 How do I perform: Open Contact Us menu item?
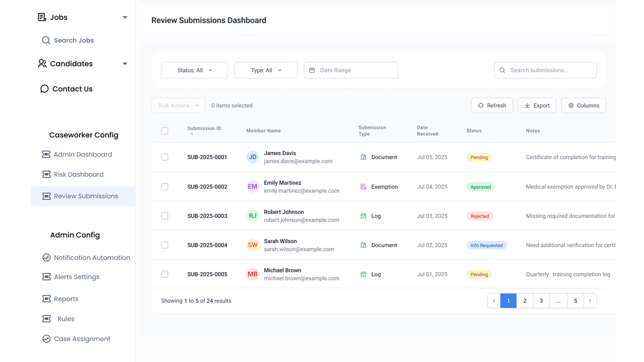pos(72,89)
